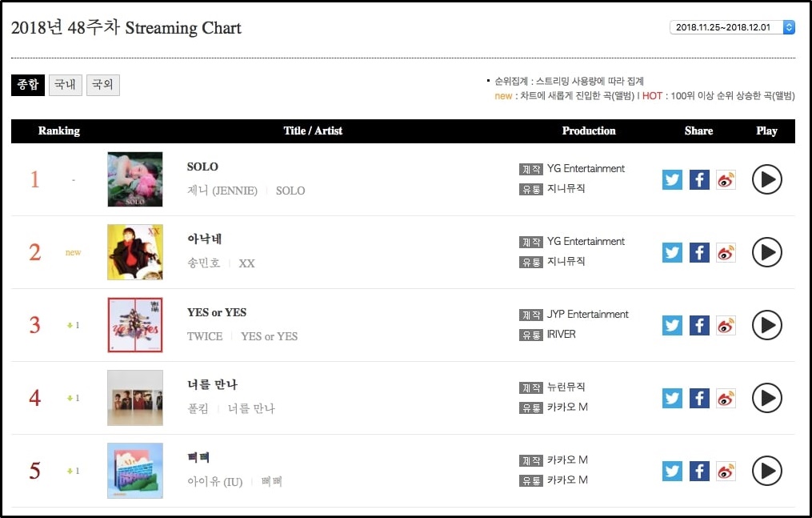The height and width of the screenshot is (518, 812).
Task: Open the XX album cover thumbnail
Action: pos(135,252)
